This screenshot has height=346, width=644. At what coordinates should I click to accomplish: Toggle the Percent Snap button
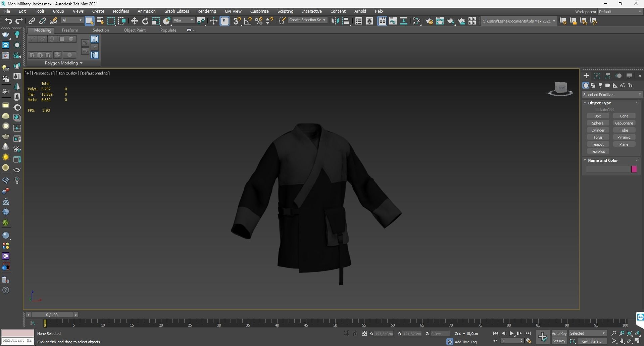click(x=259, y=21)
